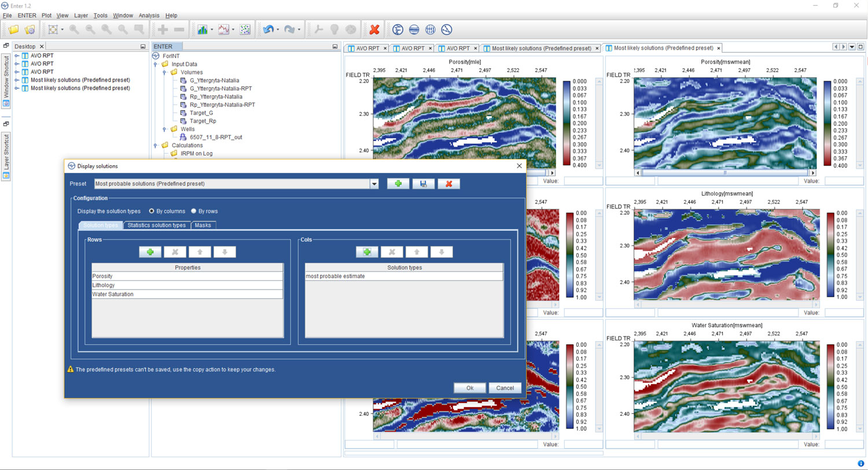Click horizontal scrollbar under Porosity[mswmean] plot
The image size is (868, 470).
[725, 172]
